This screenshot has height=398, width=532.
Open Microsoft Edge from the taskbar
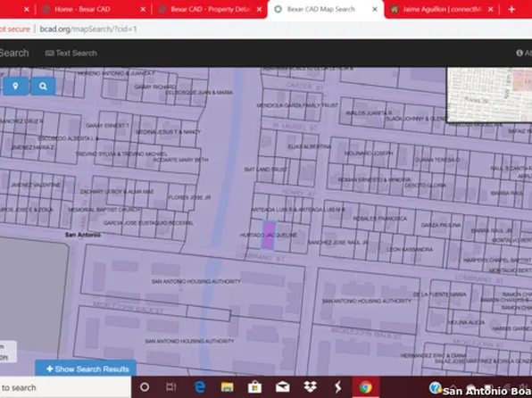click(x=200, y=386)
